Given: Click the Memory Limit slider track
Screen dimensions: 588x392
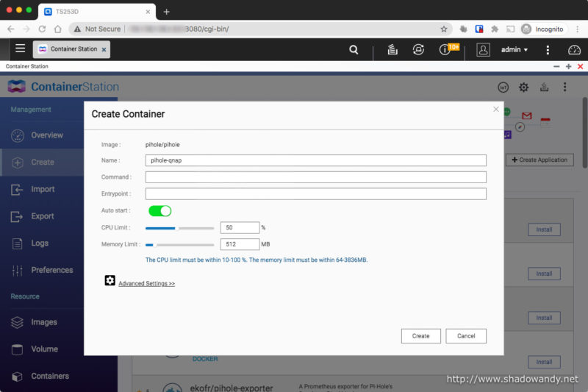Looking at the screenshot, I should [x=179, y=244].
